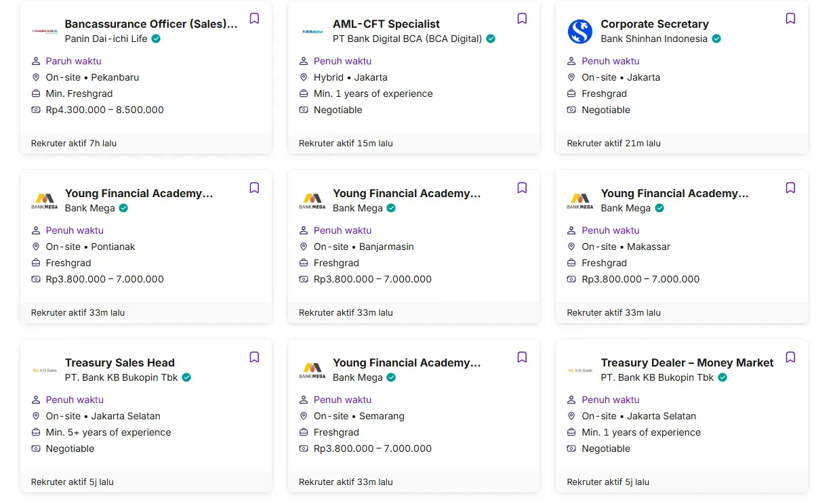Image resolution: width=833 pixels, height=504 pixels.
Task: Click the Bank Shinhan Indonesia logo
Action: click(580, 31)
